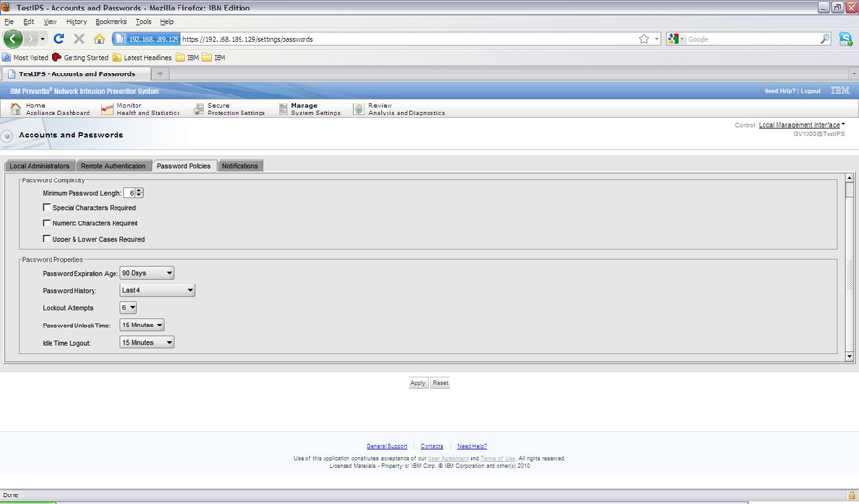859x504 pixels.
Task: Open the History menu
Action: pyautogui.click(x=76, y=21)
